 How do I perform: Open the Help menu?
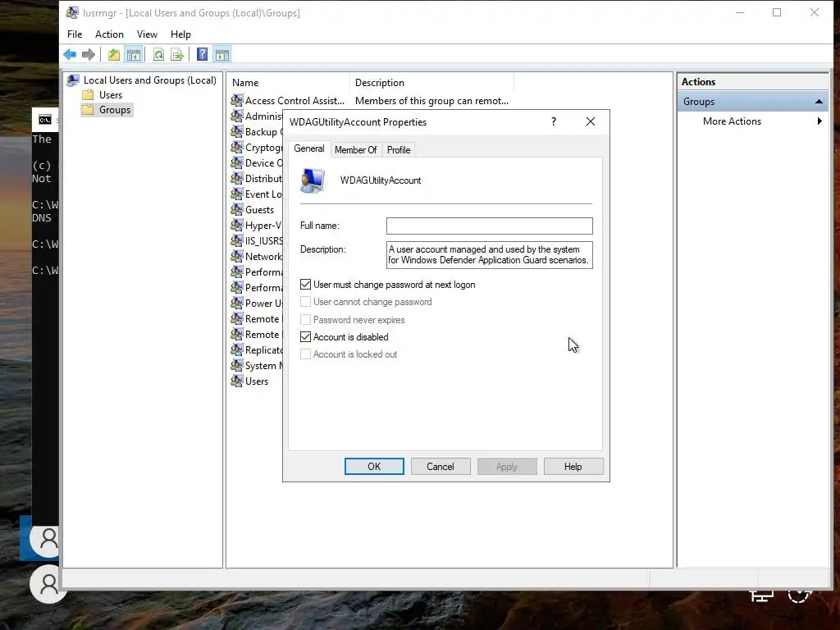click(180, 34)
